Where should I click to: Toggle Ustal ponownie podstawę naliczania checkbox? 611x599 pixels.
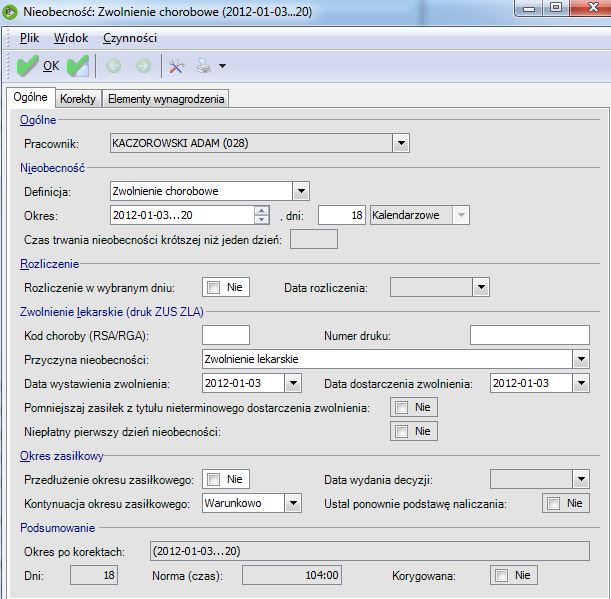[x=553, y=504]
